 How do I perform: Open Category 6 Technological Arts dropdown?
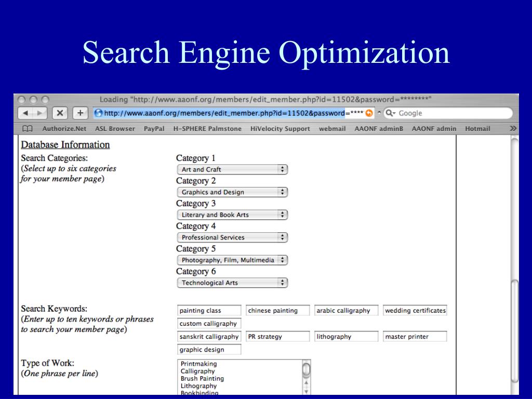click(232, 283)
